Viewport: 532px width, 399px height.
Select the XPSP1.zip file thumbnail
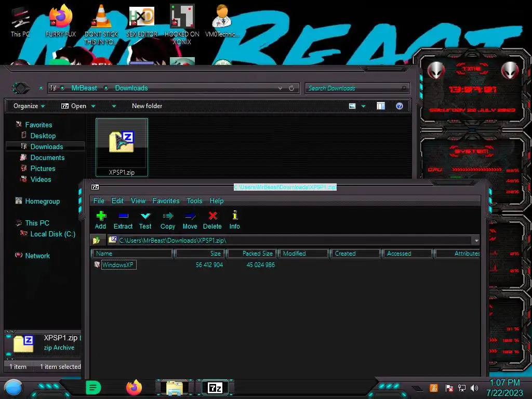[x=122, y=147]
